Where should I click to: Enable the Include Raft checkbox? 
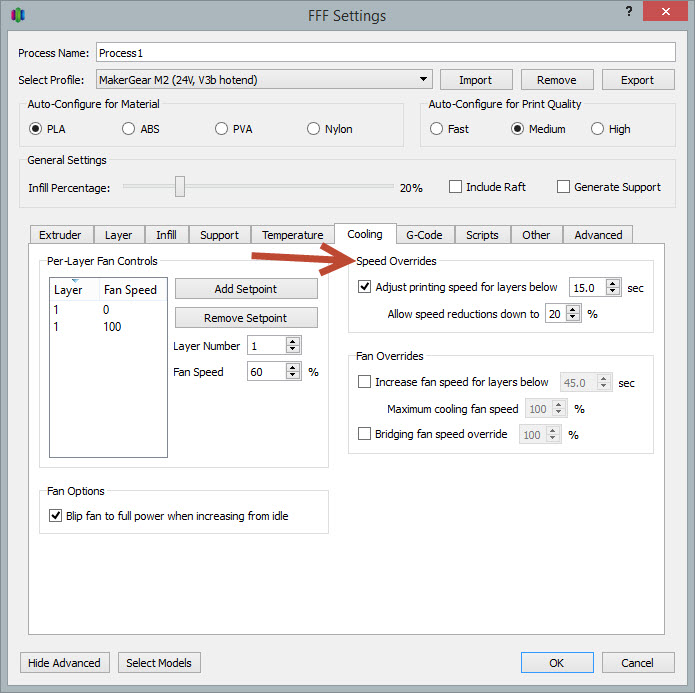[x=456, y=187]
